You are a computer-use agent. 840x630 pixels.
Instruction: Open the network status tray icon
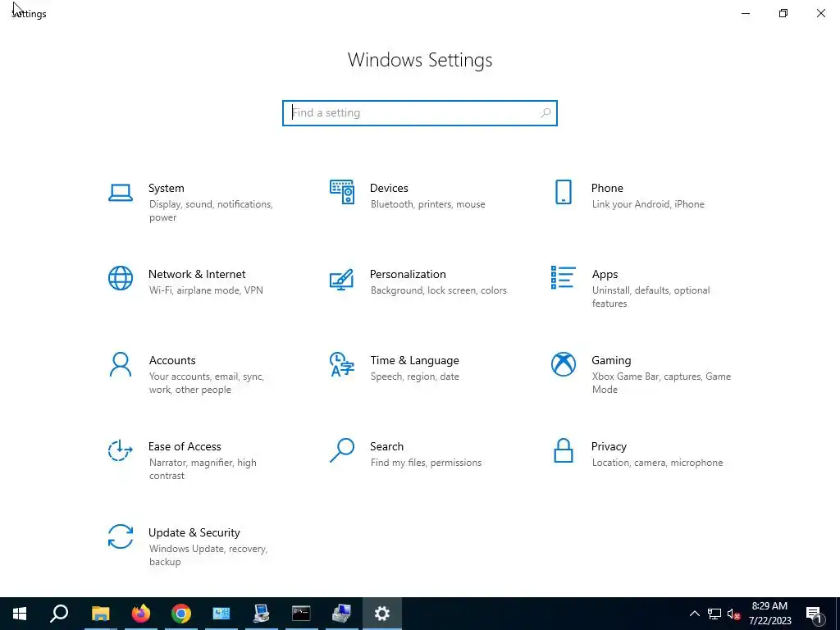714,614
